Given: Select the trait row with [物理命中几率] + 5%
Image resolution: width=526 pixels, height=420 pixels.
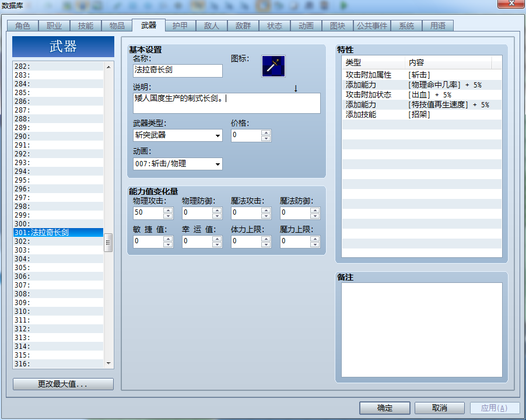Looking at the screenshot, I should click(422, 85).
